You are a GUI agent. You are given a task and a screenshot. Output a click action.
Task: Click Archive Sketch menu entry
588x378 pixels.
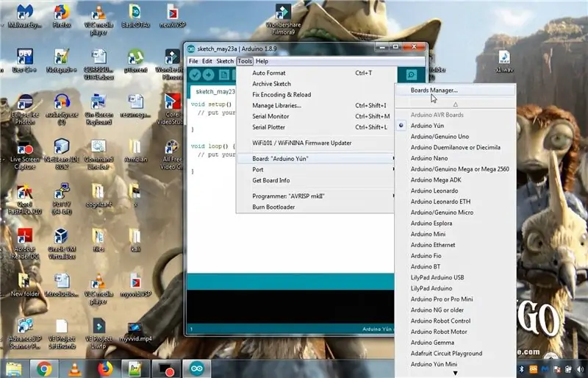316,84
